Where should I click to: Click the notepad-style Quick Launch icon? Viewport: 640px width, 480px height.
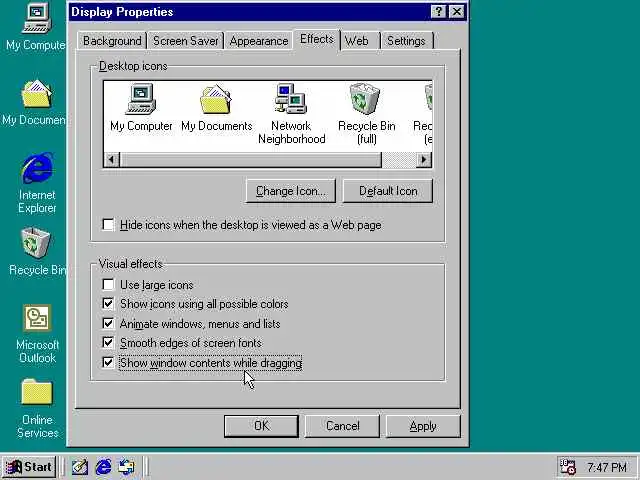point(80,467)
